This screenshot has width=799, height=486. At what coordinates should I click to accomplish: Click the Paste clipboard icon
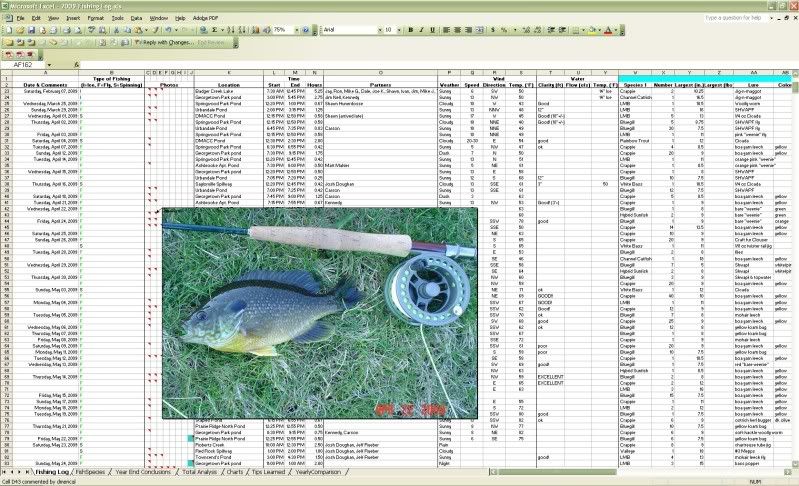click(x=138, y=30)
